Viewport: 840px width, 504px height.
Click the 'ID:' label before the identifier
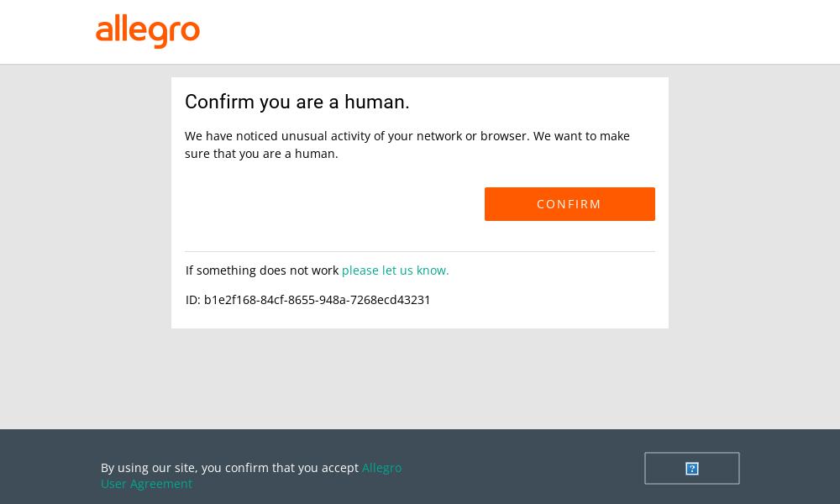[x=193, y=300]
